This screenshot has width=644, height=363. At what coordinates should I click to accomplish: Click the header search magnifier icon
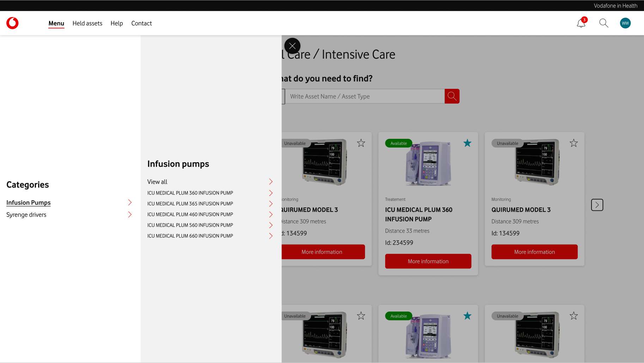604,23
